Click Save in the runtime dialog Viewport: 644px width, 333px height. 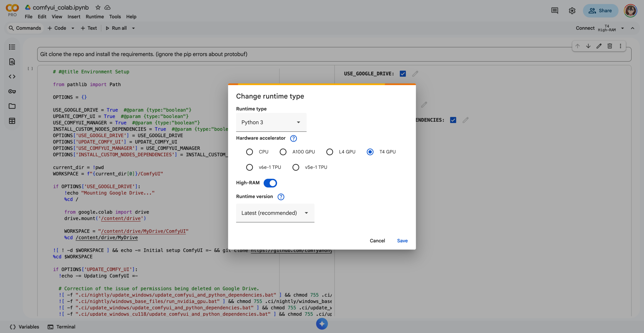[402, 241]
